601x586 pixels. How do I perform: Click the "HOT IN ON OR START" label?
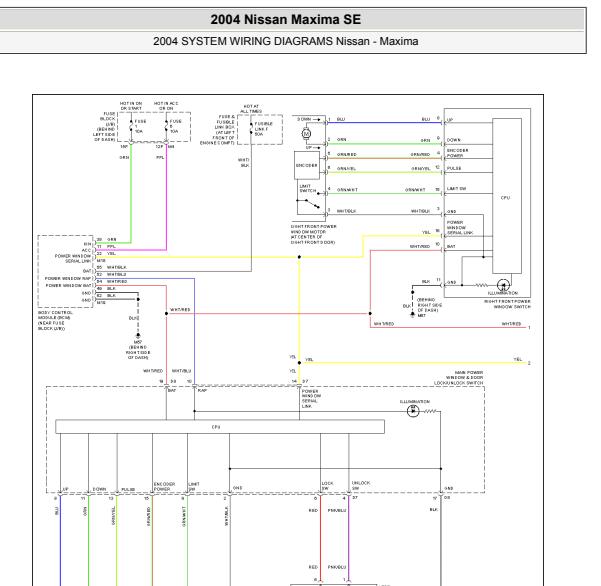[x=131, y=106]
